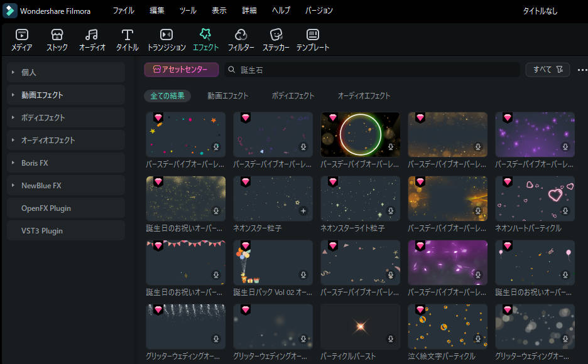This screenshot has height=364, width=588.
Task: Open the テンプレート templates panel
Action: click(x=312, y=40)
